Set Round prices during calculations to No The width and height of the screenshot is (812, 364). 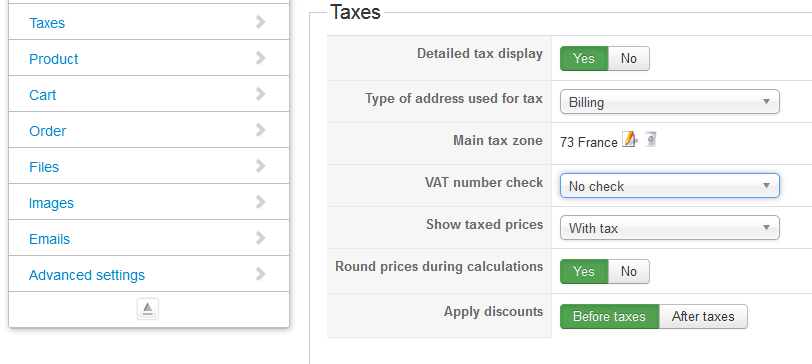click(x=629, y=271)
